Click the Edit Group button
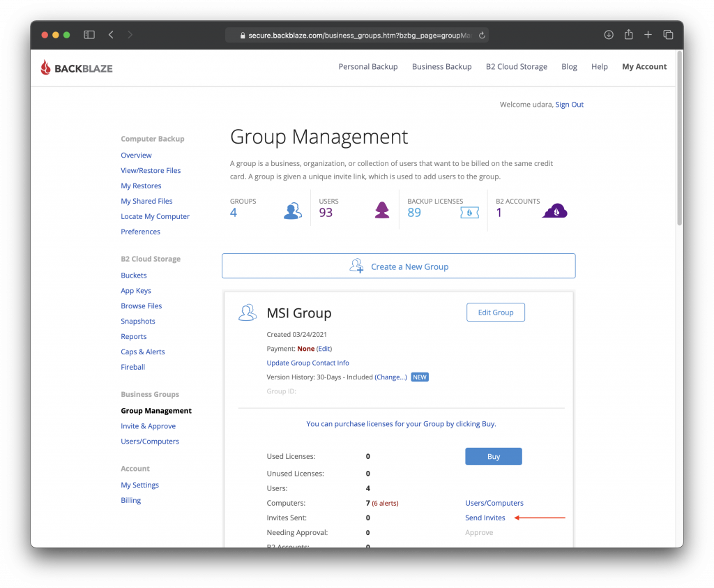 tap(496, 312)
